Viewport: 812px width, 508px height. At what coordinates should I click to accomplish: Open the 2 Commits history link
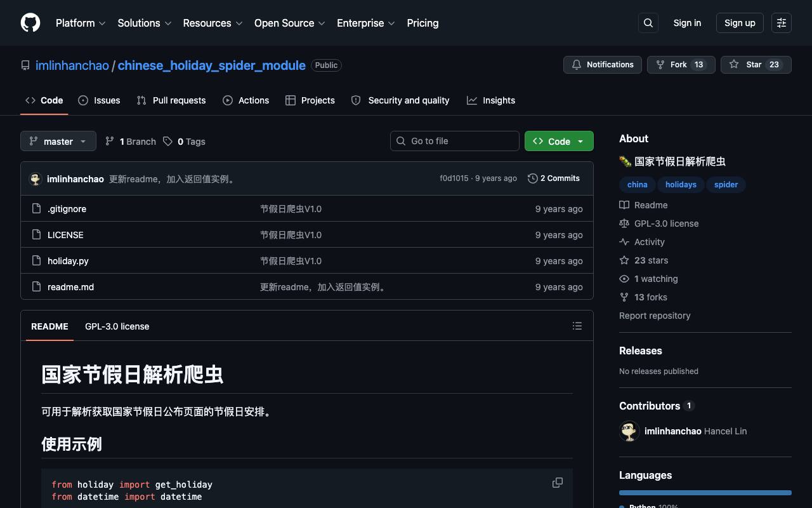(554, 178)
